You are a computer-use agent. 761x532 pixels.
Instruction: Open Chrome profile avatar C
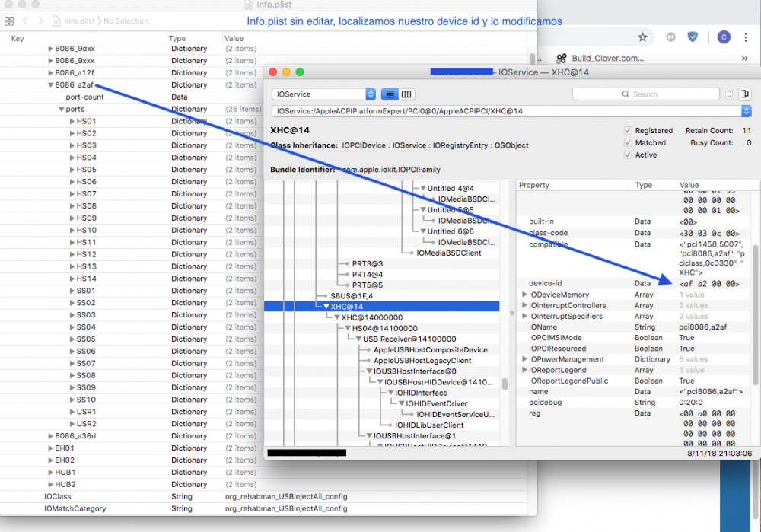tap(724, 37)
